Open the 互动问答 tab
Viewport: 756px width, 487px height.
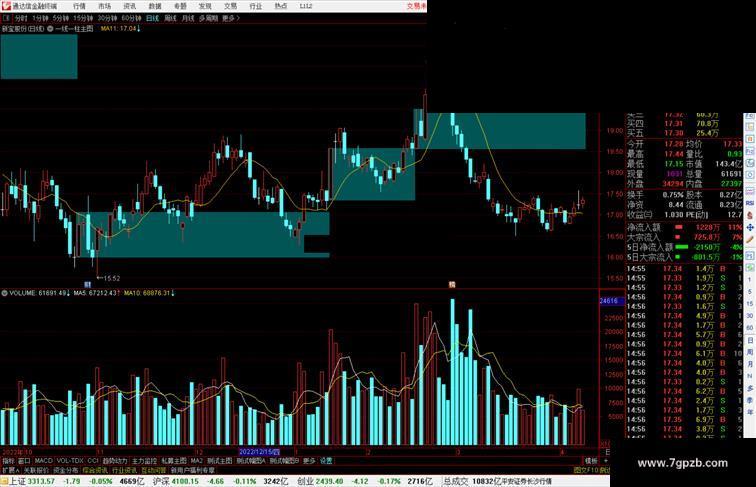[x=153, y=470]
